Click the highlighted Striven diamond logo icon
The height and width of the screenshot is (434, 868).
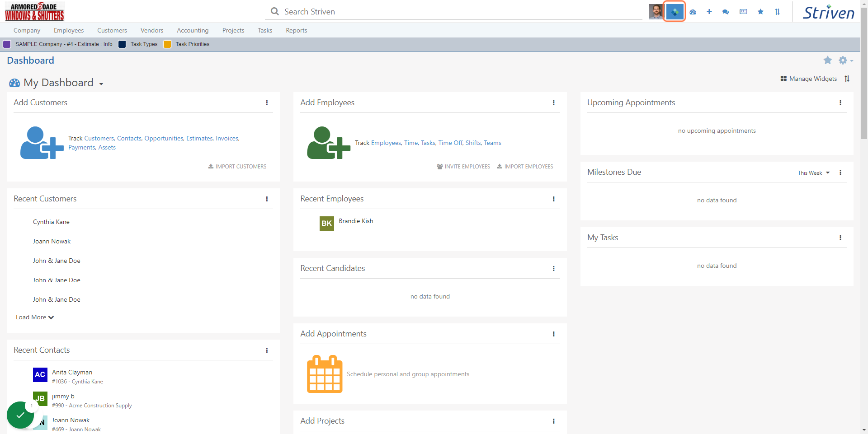[x=675, y=12]
